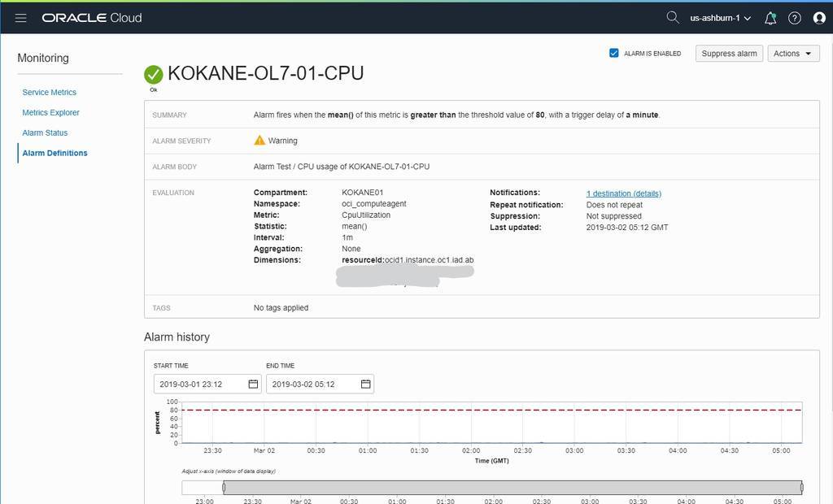The width and height of the screenshot is (833, 504).
Task: Click the alarm summary sentence
Action: [x=457, y=115]
